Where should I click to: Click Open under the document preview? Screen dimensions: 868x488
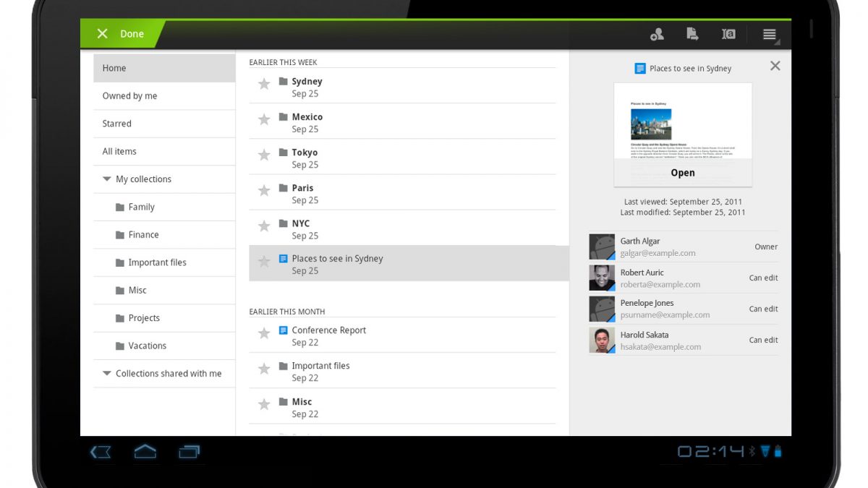point(682,173)
